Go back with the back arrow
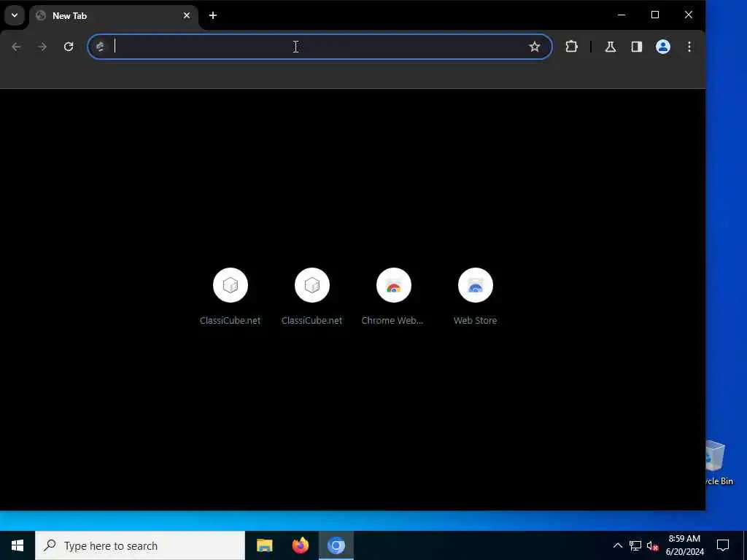Screen dimensions: 747x560 pyautogui.click(x=16, y=47)
